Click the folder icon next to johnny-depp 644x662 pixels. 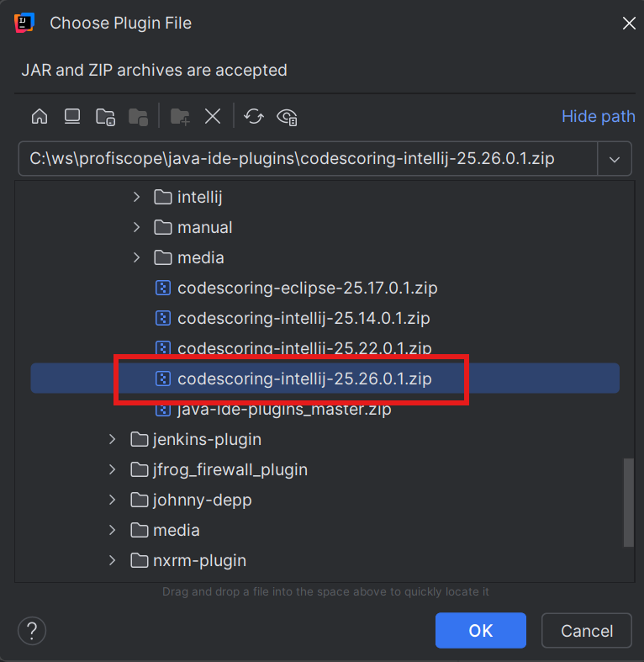140,500
